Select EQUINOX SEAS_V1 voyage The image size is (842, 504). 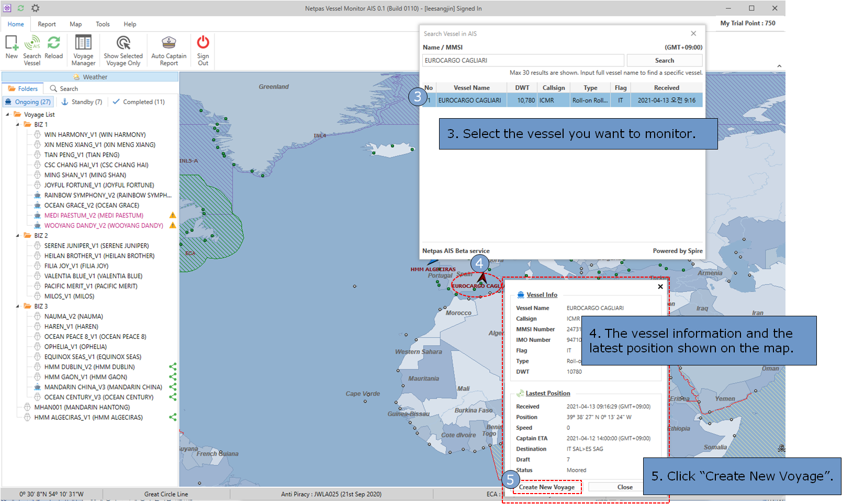[x=93, y=357]
